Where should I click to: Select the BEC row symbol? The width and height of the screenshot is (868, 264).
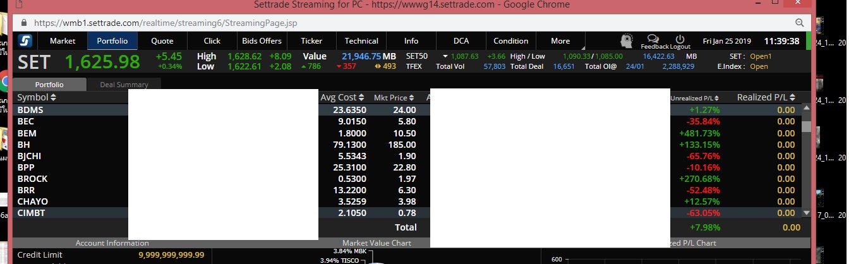(26, 121)
